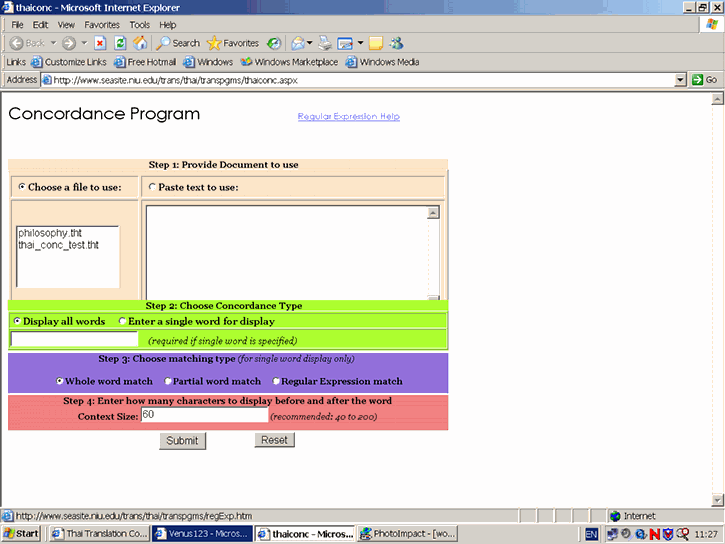
Task: Open the Windows links-bar bookmark
Action: click(x=208, y=62)
